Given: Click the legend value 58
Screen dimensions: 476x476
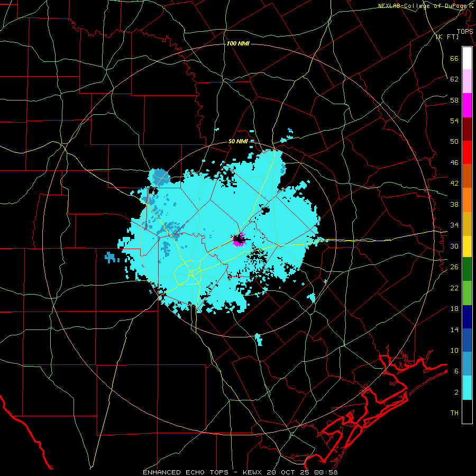Looking at the screenshot, I should coord(454,100).
